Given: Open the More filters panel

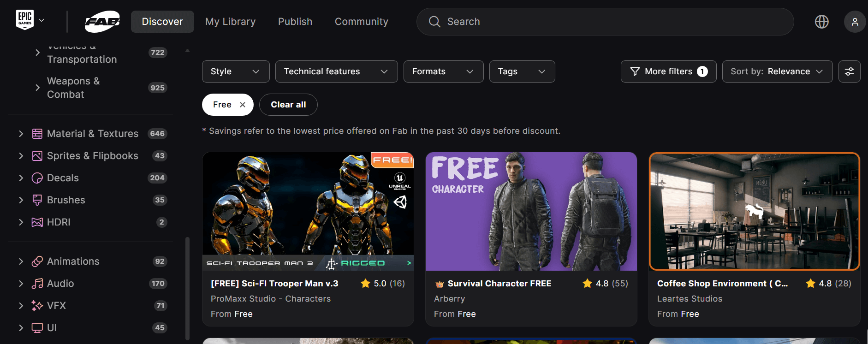Looking at the screenshot, I should (668, 71).
